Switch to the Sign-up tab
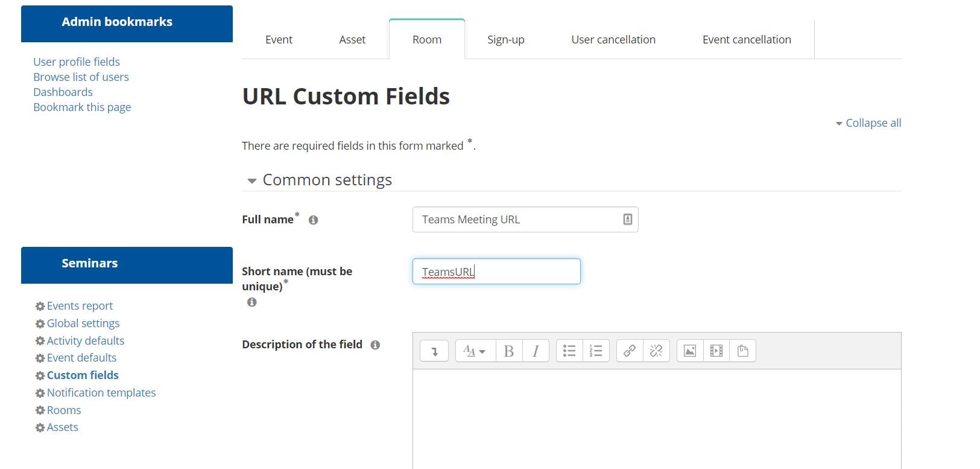 coord(505,40)
